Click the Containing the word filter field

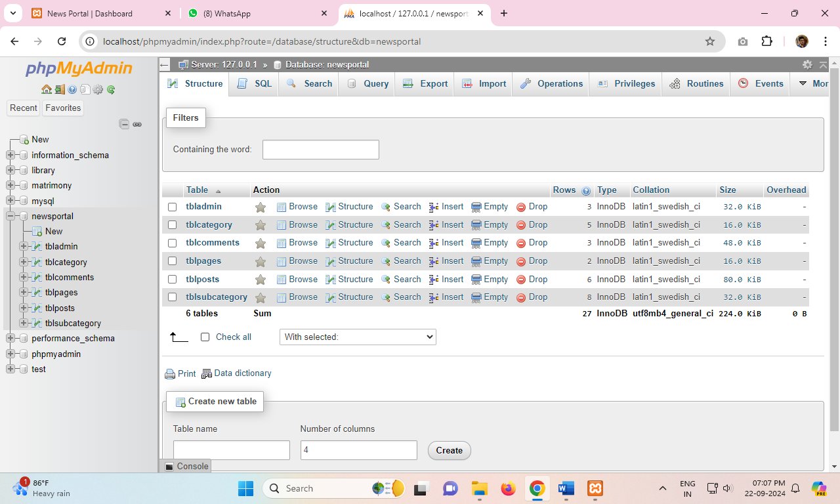(x=320, y=150)
